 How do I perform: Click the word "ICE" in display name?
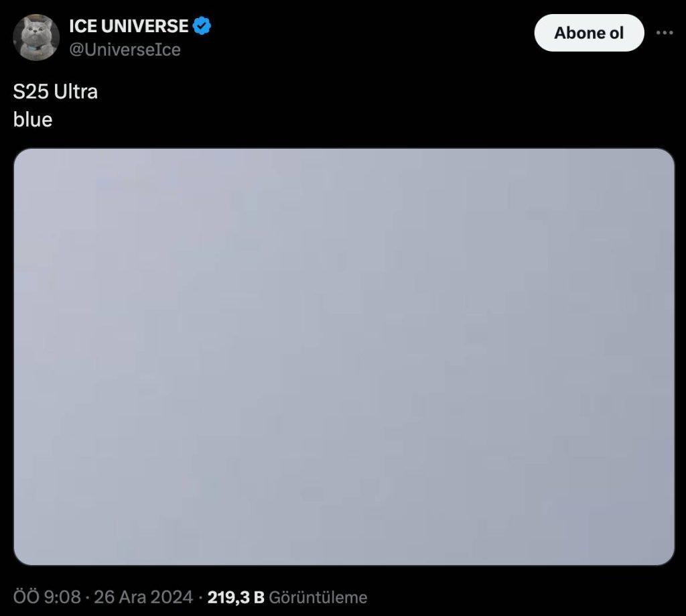point(83,26)
